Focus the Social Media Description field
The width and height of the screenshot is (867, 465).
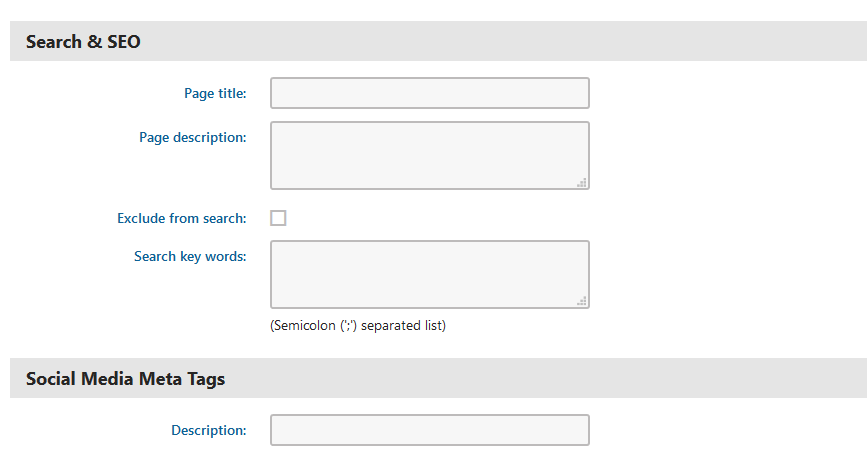429,430
